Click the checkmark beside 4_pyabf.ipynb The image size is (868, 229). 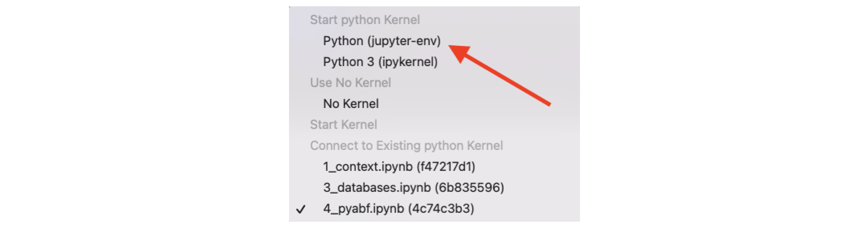tap(301, 209)
